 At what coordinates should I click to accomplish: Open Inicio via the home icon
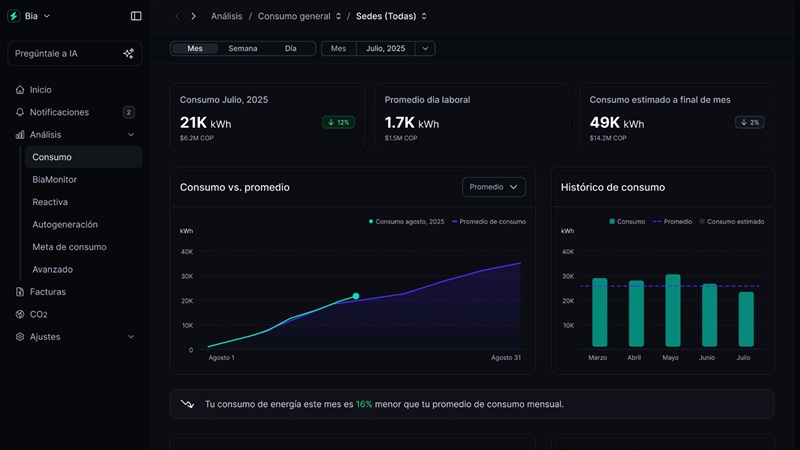click(x=20, y=90)
